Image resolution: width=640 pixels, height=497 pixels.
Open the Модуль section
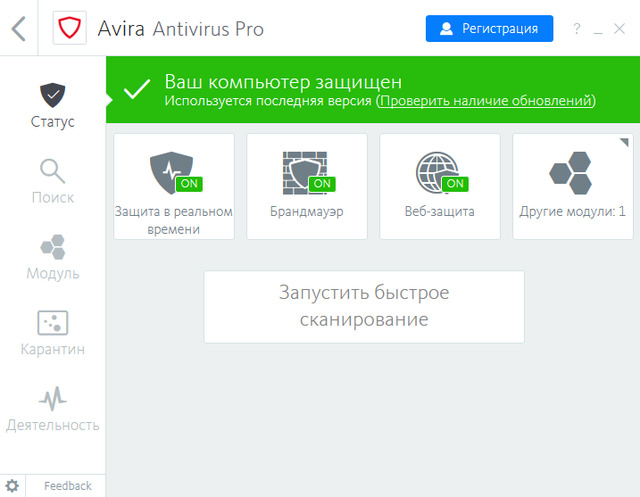point(53,257)
